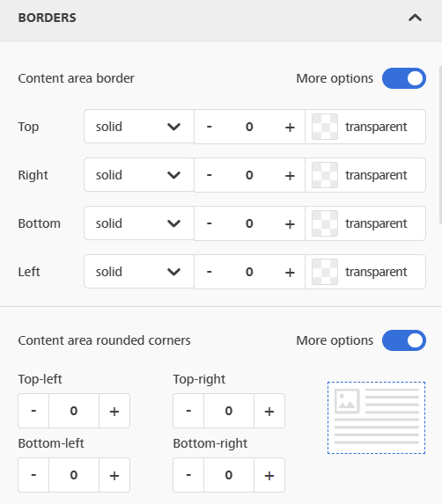
Task: Click the Top border width value field
Action: (x=249, y=127)
